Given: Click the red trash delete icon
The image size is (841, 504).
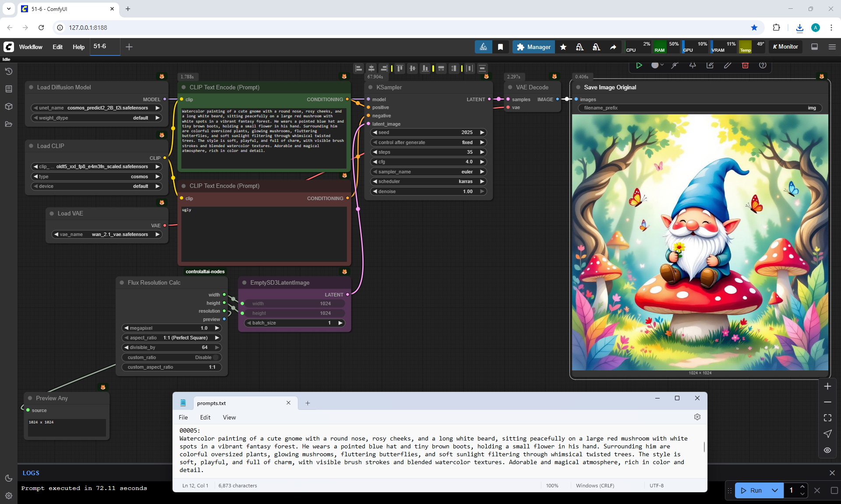Looking at the screenshot, I should [x=745, y=65].
